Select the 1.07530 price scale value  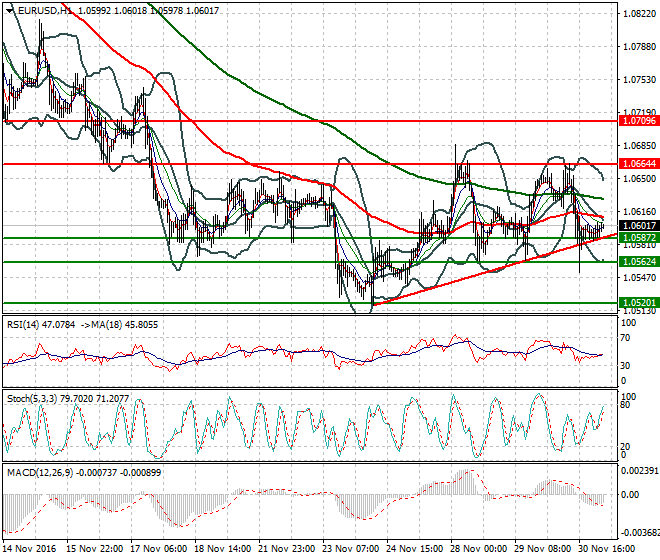[x=639, y=80]
